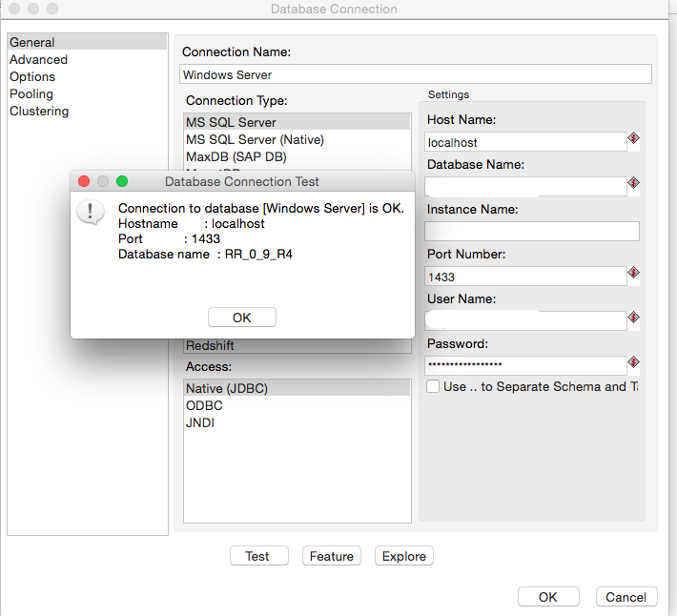The width and height of the screenshot is (677, 616).
Task: Click 'Connection to database [Windows Server] is OK.' text
Action: [x=261, y=208]
